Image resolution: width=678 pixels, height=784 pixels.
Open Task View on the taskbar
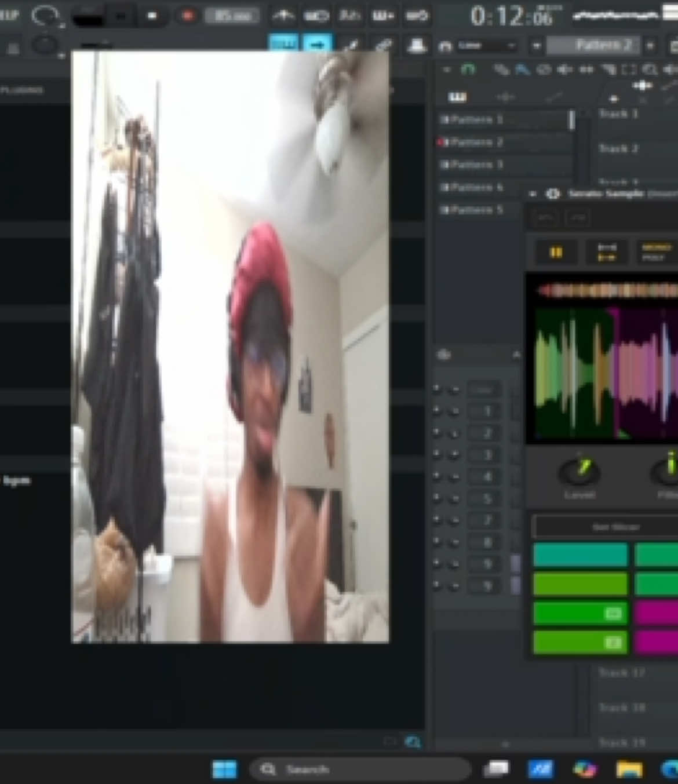pyautogui.click(x=497, y=770)
